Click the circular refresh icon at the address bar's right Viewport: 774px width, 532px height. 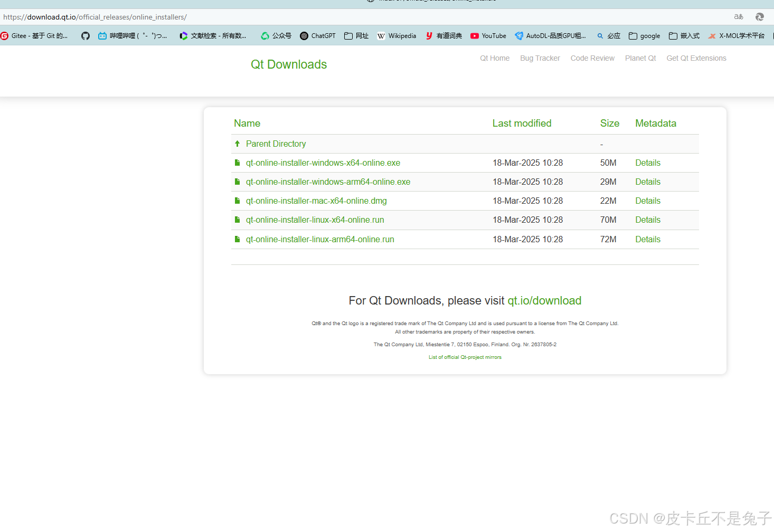point(759,17)
